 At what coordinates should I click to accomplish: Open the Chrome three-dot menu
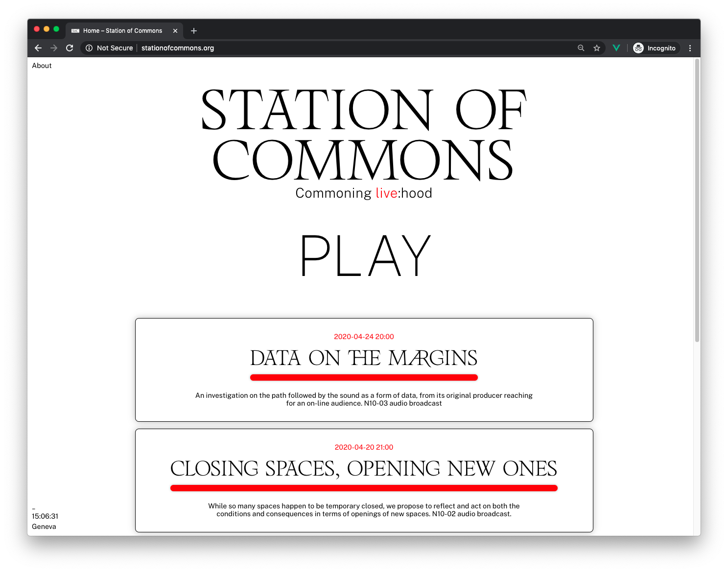pos(690,48)
